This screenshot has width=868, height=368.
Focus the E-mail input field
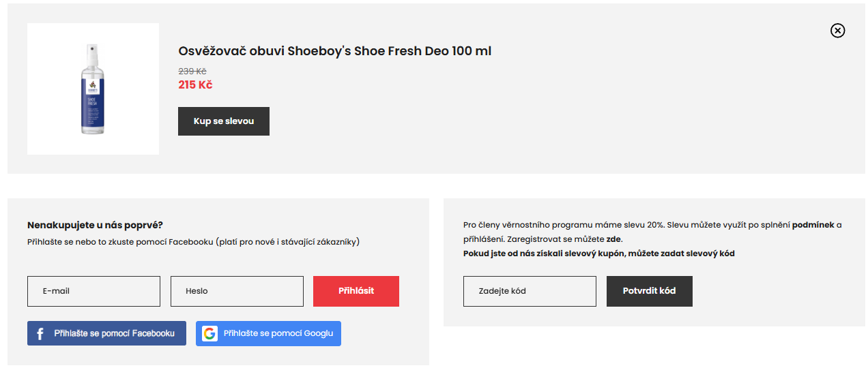point(93,291)
